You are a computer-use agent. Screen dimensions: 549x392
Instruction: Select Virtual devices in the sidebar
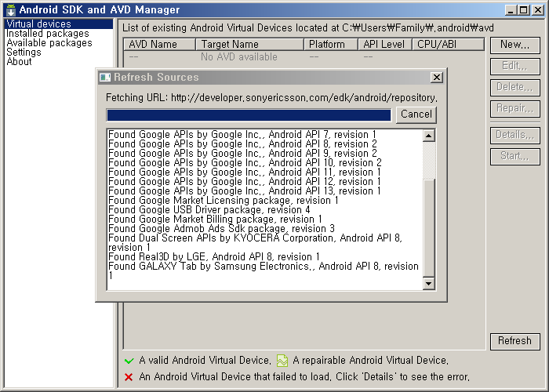[x=59, y=24]
